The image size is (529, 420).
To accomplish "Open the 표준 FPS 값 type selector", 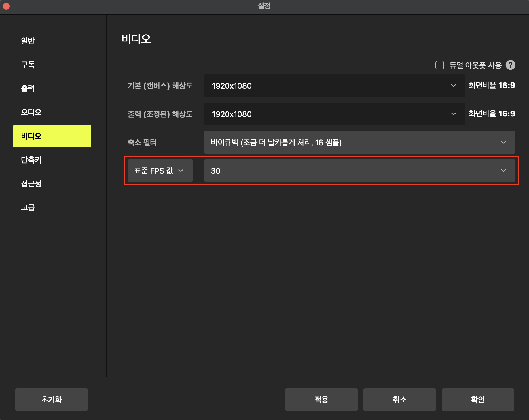I will [160, 171].
